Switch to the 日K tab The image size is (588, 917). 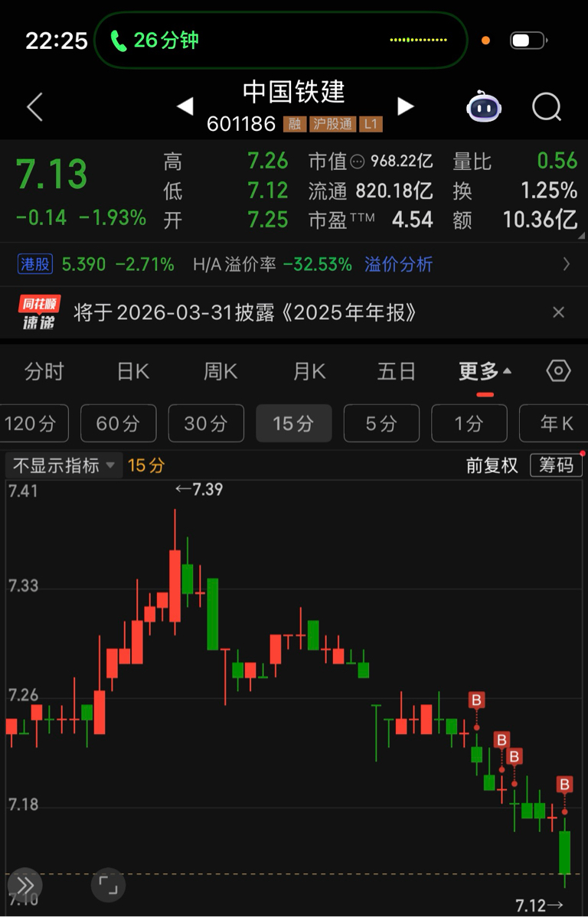coord(132,371)
